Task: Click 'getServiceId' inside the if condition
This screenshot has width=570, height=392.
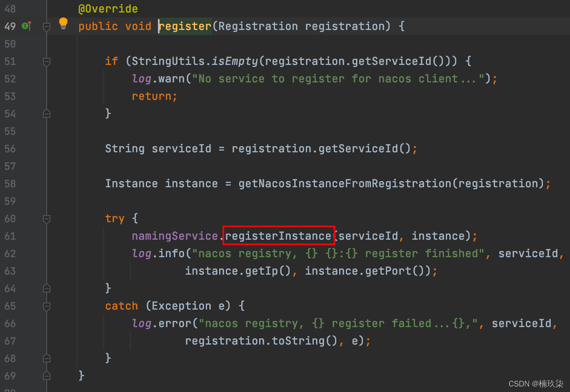Action: pos(392,61)
